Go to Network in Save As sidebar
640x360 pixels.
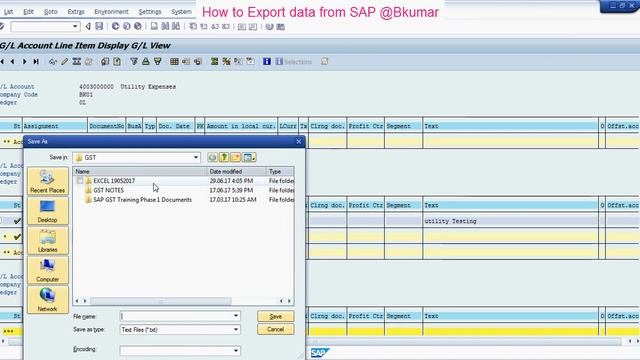click(48, 300)
